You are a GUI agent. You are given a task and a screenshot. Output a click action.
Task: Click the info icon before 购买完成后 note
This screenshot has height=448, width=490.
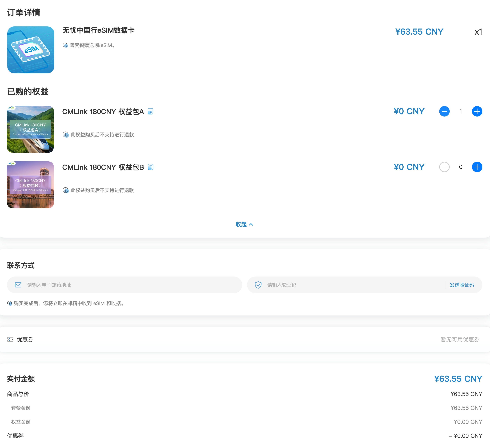click(x=10, y=303)
